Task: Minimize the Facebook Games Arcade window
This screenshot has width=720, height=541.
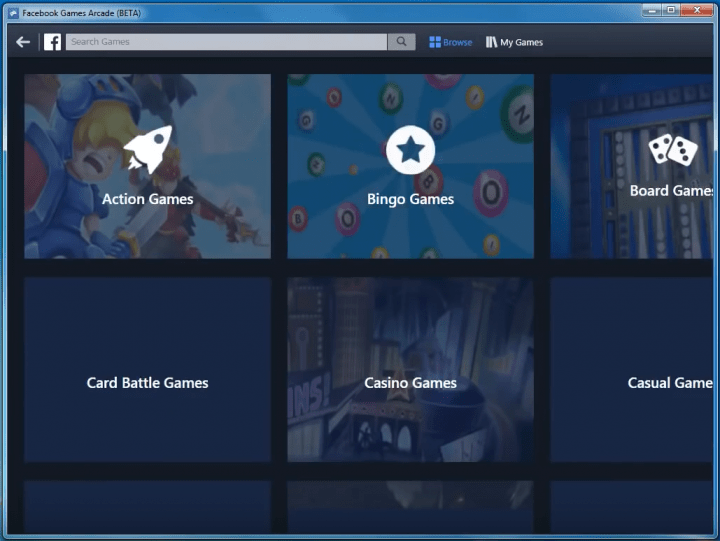Action: pos(652,10)
